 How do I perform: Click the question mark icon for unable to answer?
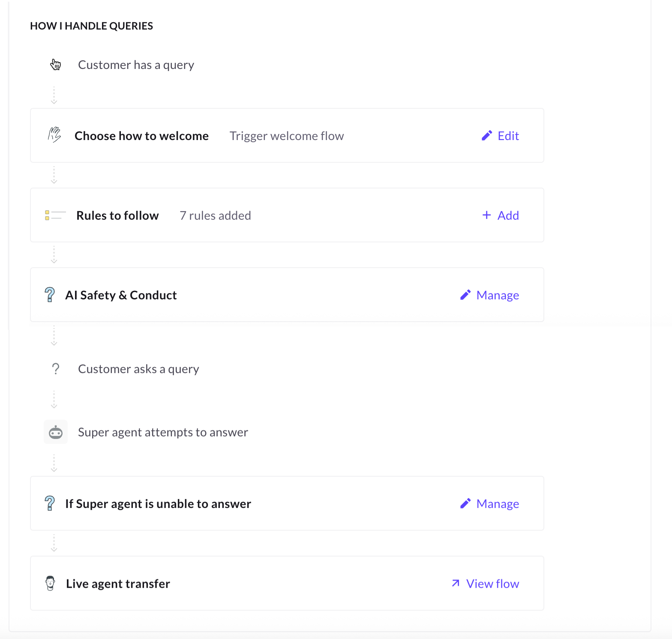[x=50, y=503]
